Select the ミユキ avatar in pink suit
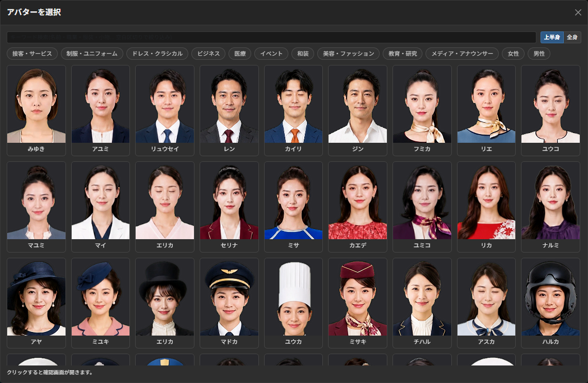588x383 pixels. point(101,303)
